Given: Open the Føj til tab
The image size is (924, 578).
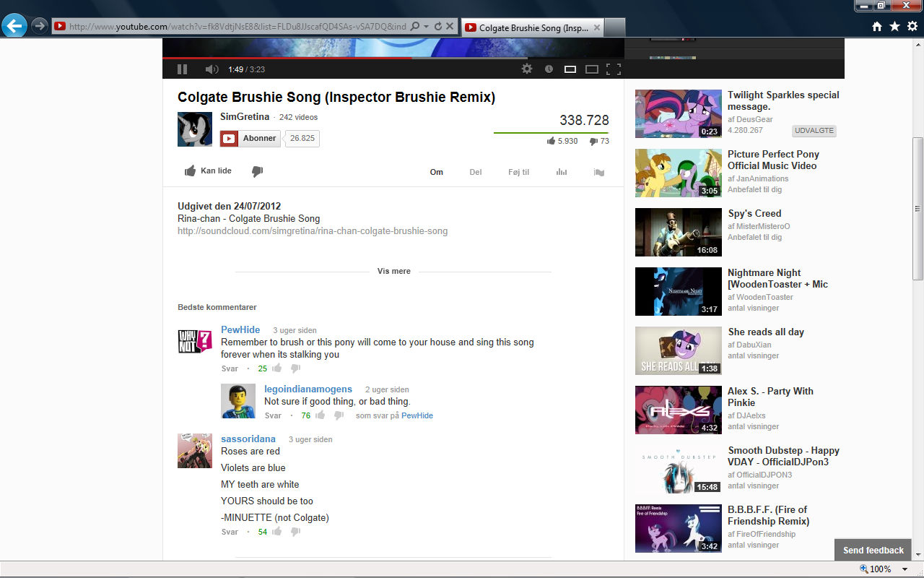Looking at the screenshot, I should pos(519,172).
